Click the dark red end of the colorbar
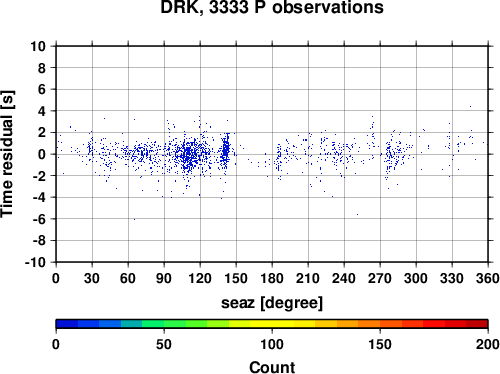Screen dimensions: 500x374 tap(477, 324)
